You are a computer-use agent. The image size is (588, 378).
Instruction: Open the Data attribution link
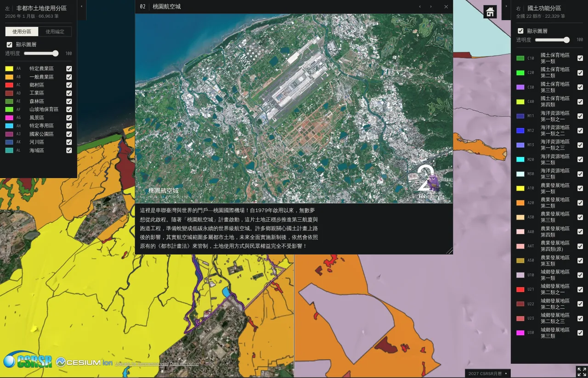(x=184, y=364)
